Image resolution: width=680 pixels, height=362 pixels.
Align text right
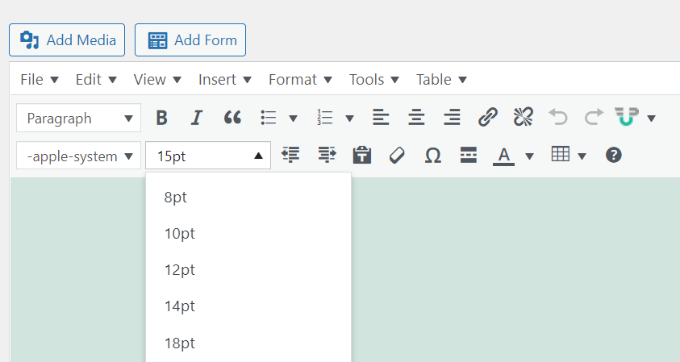tap(452, 117)
